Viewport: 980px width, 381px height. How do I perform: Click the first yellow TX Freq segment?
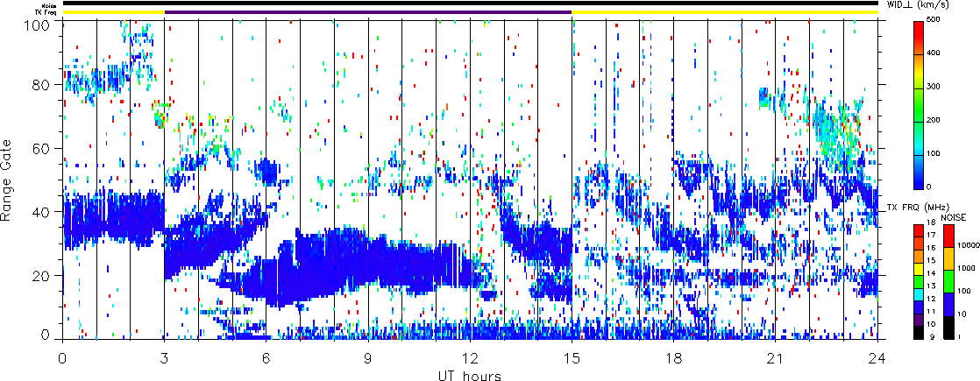coord(113,12)
